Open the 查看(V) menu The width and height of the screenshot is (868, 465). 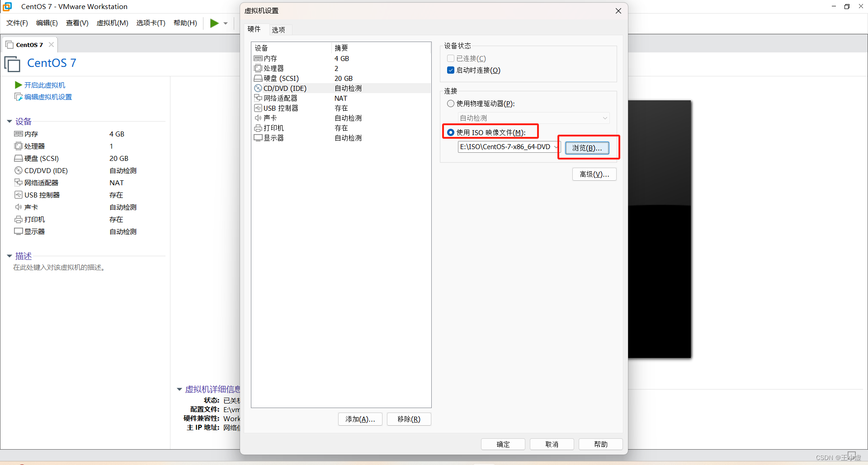(x=77, y=23)
